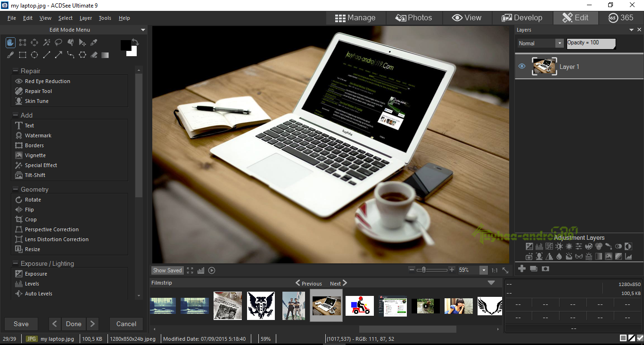The image size is (644, 345).
Task: Pick the Arrow drawing tool
Action: click(x=58, y=55)
